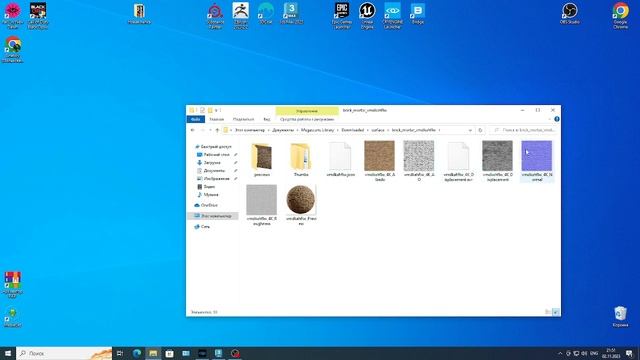This screenshot has width=640, height=360.
Task: Select the sphere Preview image thumbnail
Action: [301, 200]
